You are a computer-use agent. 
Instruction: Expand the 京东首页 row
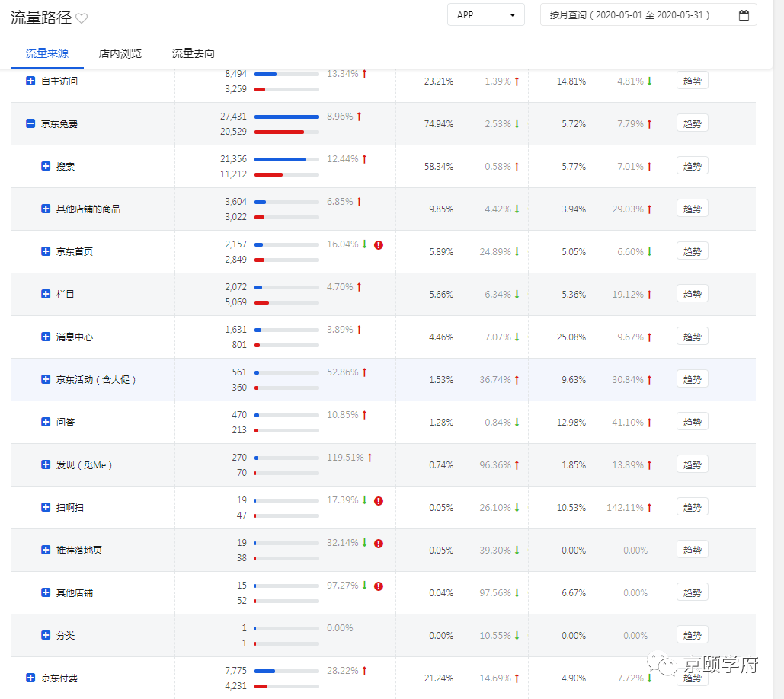pos(46,251)
